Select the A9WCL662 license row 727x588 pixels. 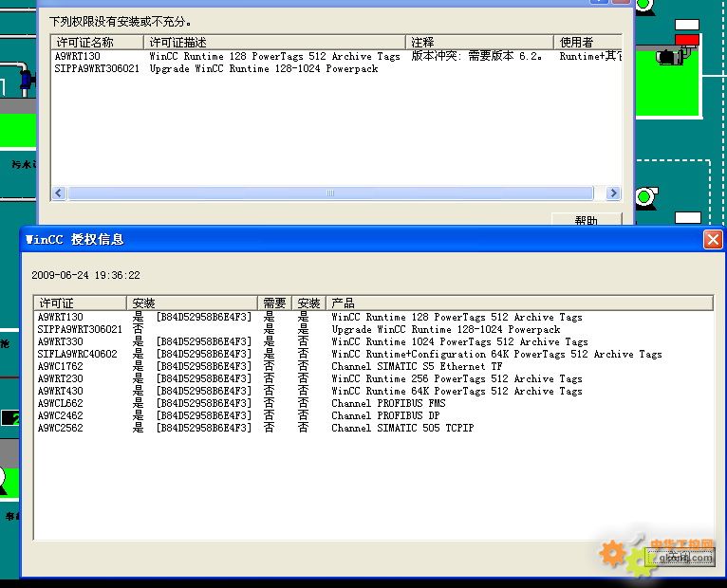[x=373, y=403]
